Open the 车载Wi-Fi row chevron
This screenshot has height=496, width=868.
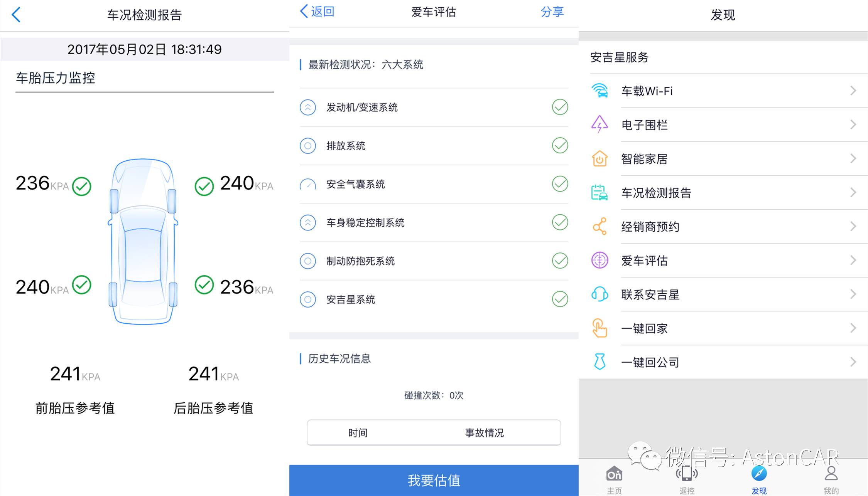[853, 91]
